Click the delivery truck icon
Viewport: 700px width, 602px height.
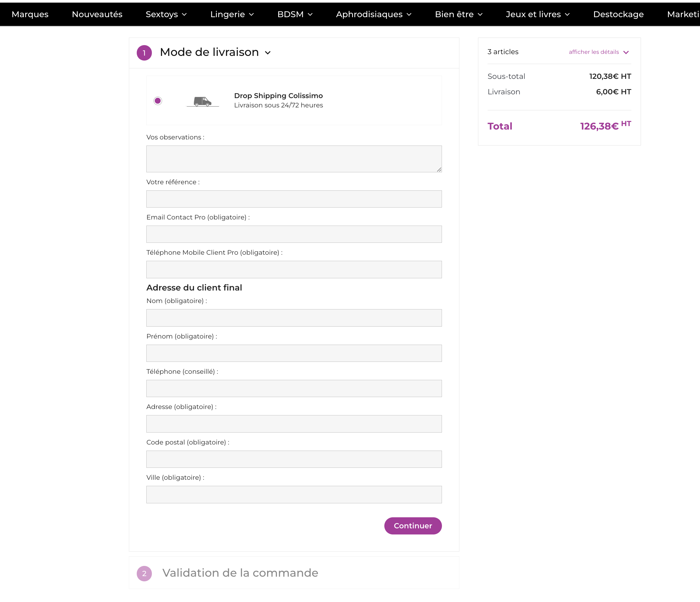(203, 101)
